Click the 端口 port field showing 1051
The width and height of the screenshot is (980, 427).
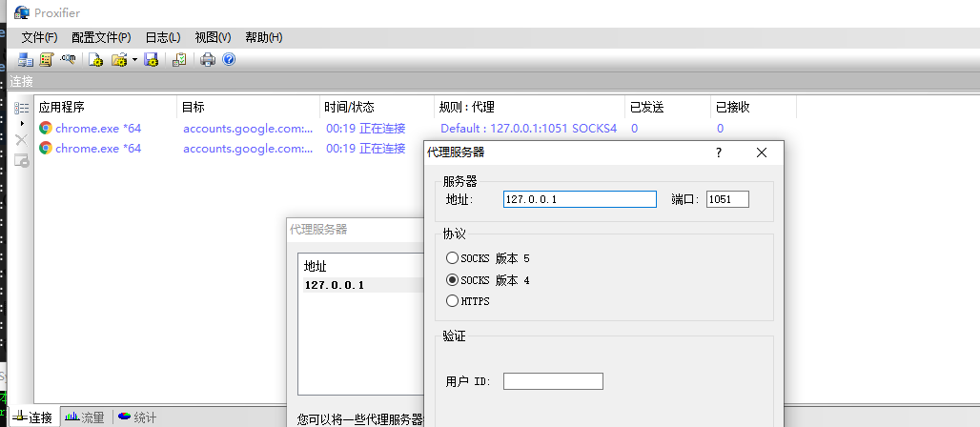click(726, 199)
